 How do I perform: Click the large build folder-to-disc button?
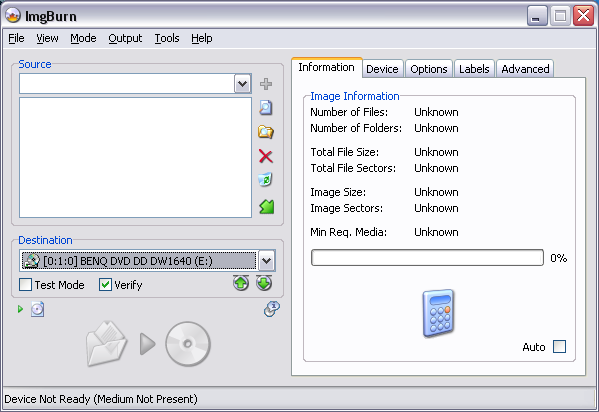(148, 344)
